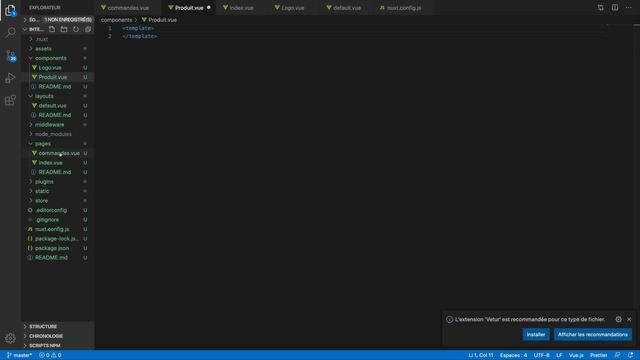
Task: Open the Extensions view
Action: coord(10,100)
